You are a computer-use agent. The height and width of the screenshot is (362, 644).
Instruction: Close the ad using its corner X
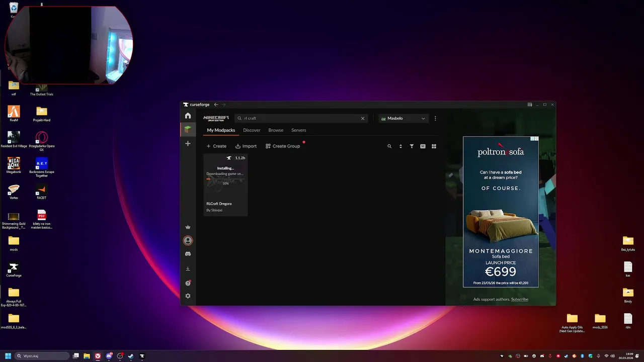(536, 139)
